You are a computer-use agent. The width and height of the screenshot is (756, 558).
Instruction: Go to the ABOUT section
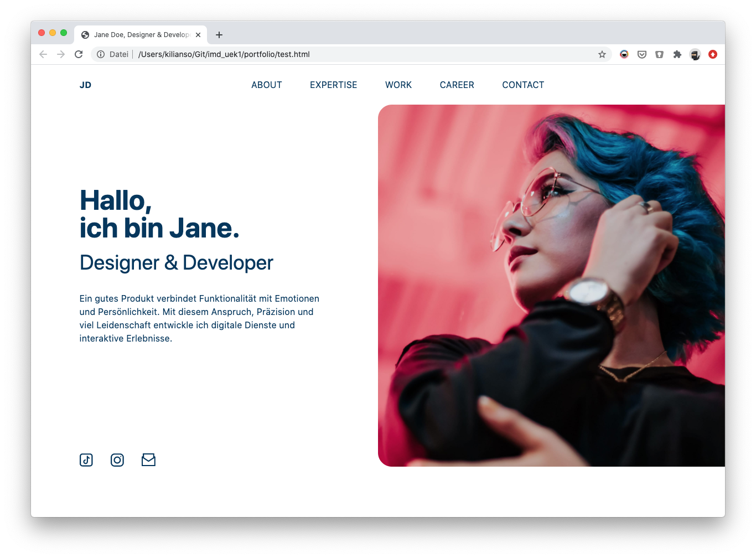(x=267, y=85)
